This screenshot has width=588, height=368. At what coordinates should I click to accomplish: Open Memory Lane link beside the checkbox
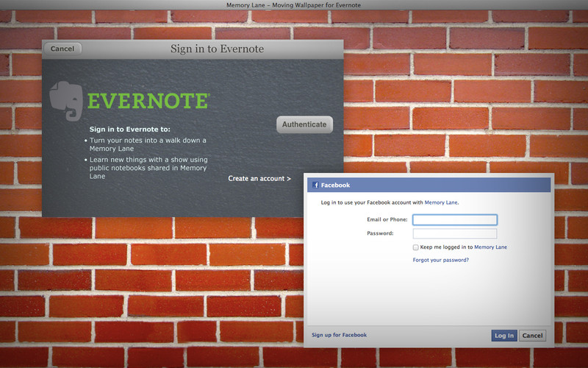pyautogui.click(x=490, y=247)
